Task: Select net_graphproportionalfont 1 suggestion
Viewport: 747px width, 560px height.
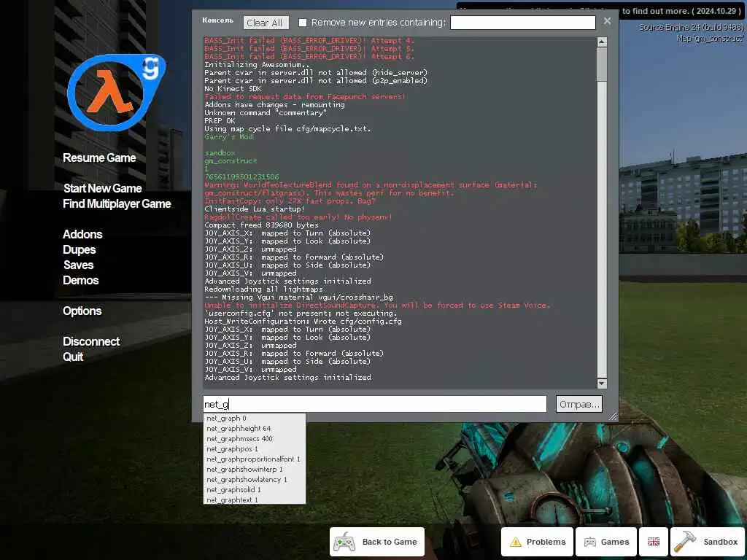Action: tap(255, 459)
